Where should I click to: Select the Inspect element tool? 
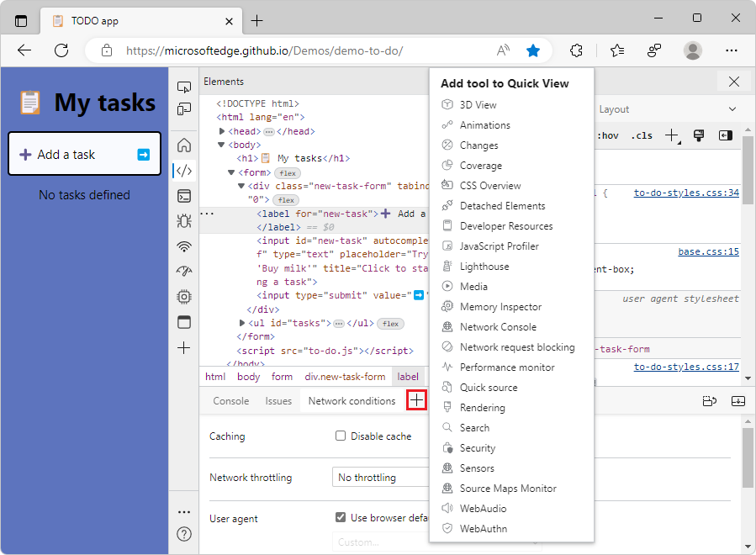[183, 86]
